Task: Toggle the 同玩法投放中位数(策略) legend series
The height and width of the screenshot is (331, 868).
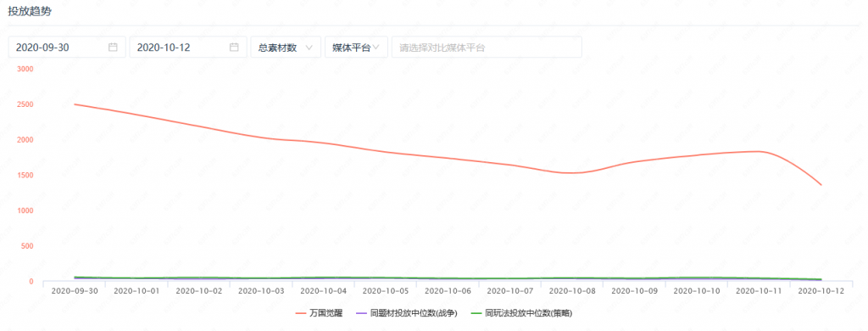Action: coord(520,314)
